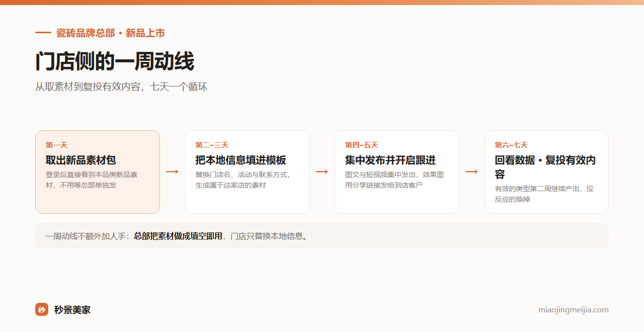Click the arrow after 把本地信息填进模板 card
This screenshot has height=332, width=644.
coord(322,172)
